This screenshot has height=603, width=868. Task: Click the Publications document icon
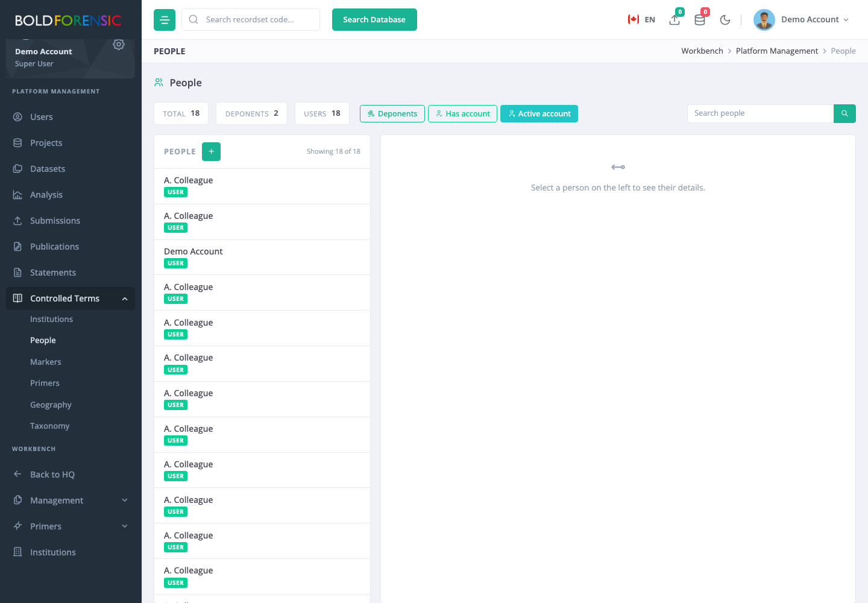coord(18,247)
